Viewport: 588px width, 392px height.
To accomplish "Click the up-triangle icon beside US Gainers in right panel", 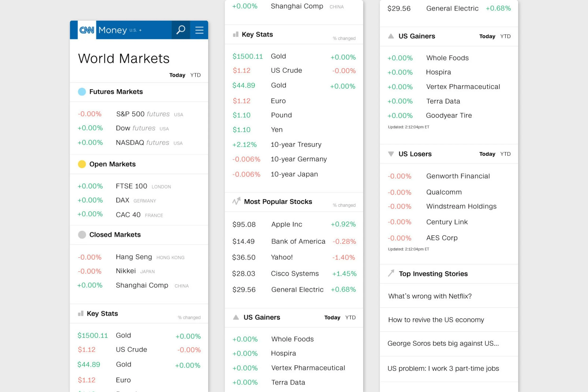I will pos(391,36).
